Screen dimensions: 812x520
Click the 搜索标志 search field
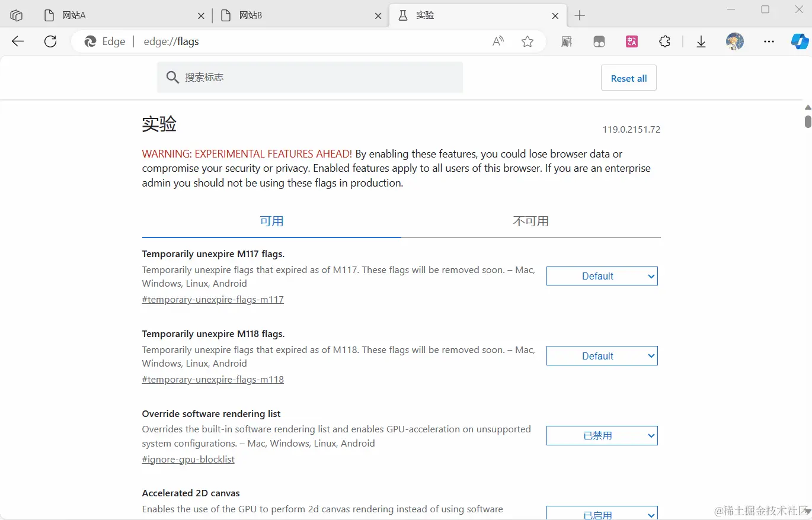[309, 78]
